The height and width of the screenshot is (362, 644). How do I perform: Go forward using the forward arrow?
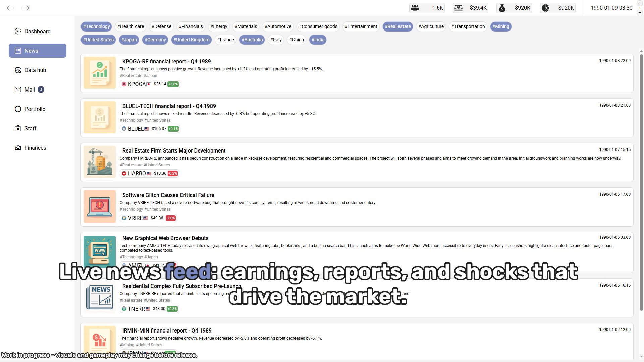26,8
